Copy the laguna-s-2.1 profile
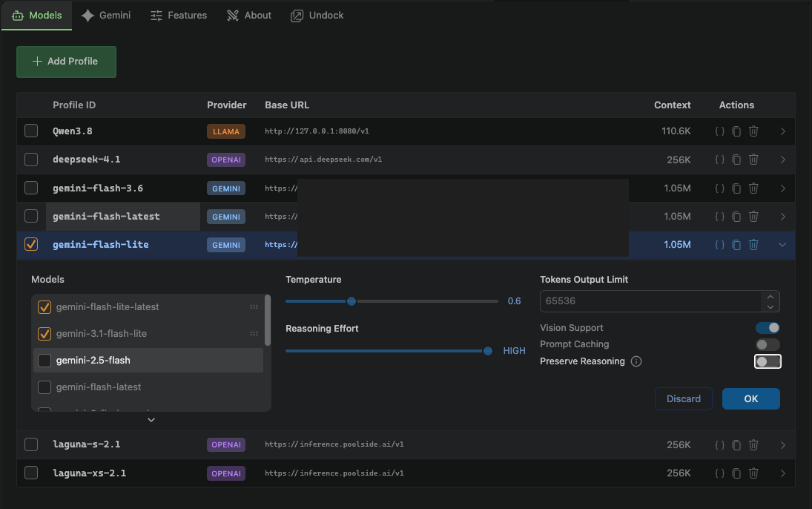 point(736,444)
